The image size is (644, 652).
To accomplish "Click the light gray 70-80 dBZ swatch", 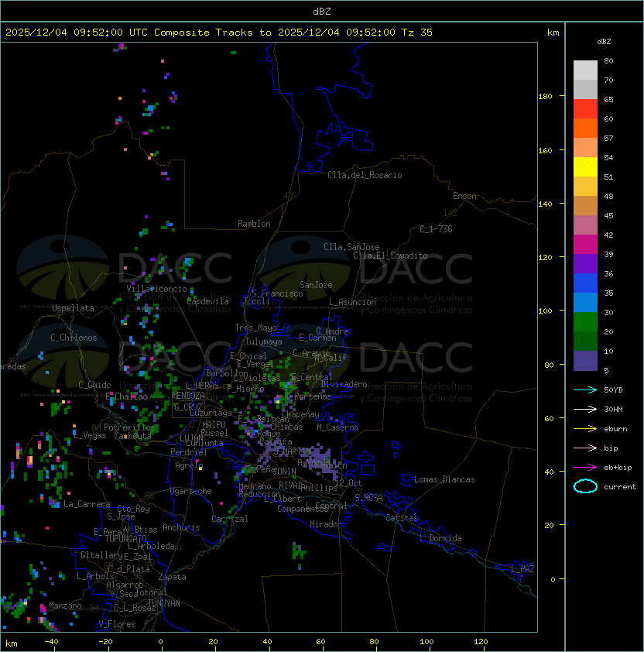I will (585, 70).
